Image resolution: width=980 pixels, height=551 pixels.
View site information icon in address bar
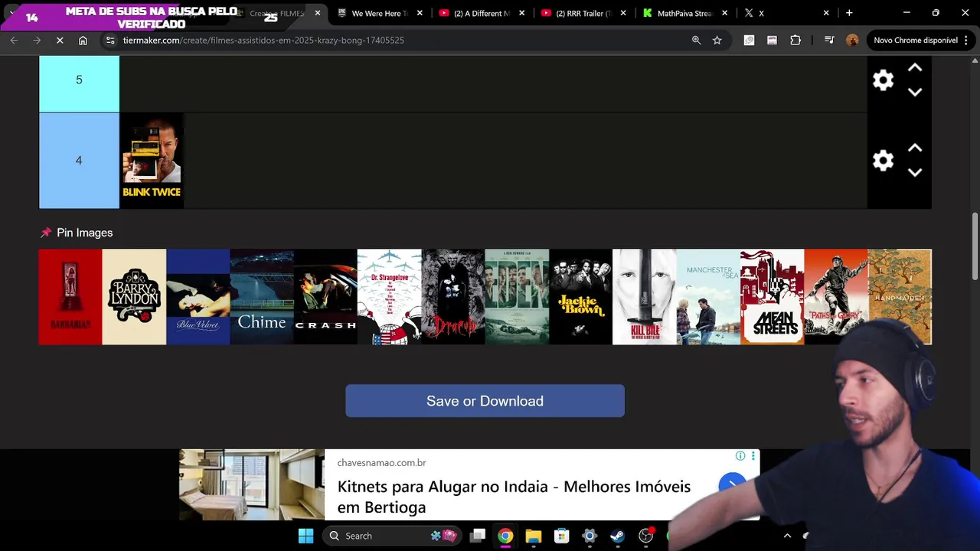click(x=110, y=40)
